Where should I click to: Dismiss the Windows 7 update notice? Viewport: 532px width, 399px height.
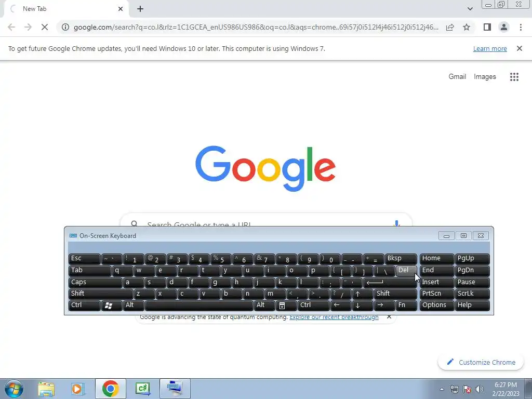519,48
